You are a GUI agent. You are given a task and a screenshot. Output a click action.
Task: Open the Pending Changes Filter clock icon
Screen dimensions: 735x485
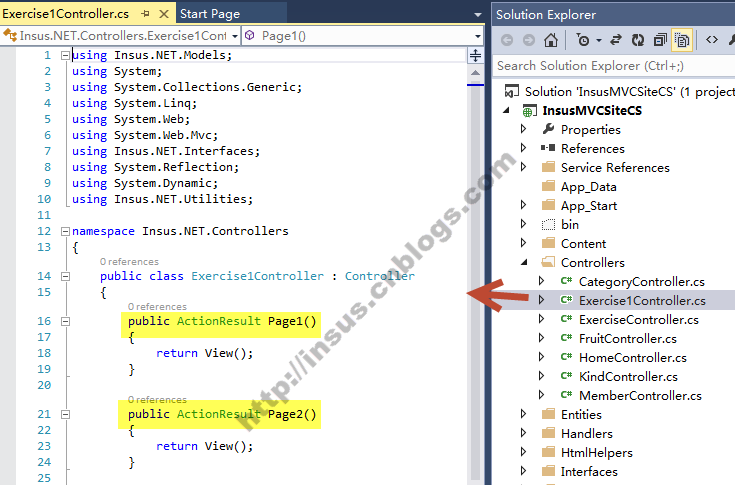(583, 40)
